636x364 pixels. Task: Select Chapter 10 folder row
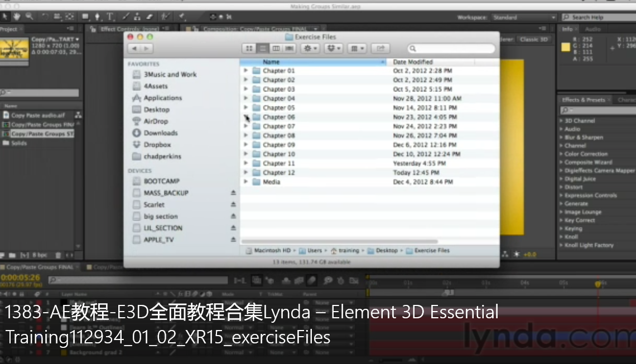coord(369,154)
